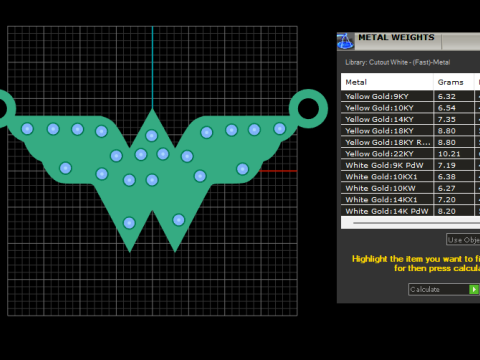
Task: Select White Gold:14K PdW row
Action: click(410, 211)
